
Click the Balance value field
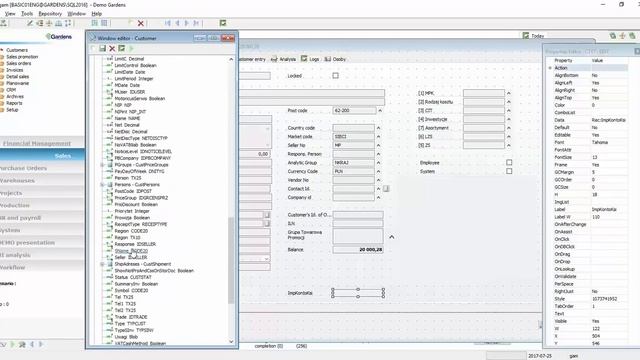point(358,249)
